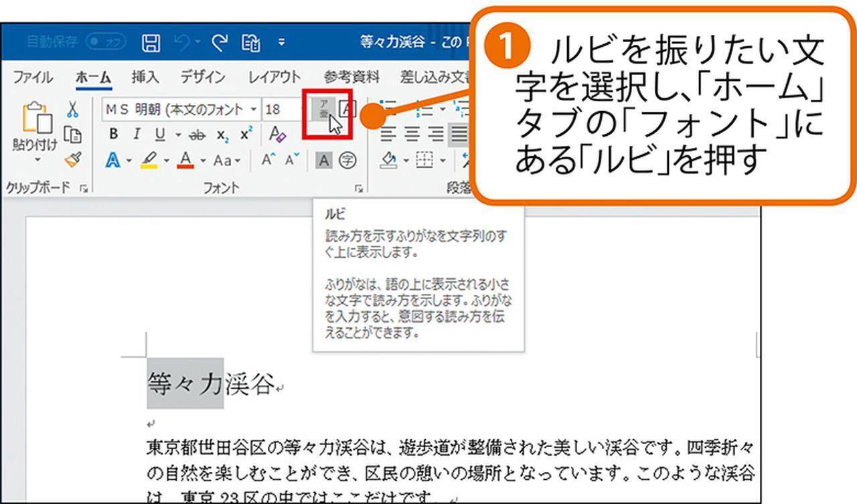This screenshot has height=504, width=857.
Task: Switch to the ホーム tab
Action: click(93, 77)
